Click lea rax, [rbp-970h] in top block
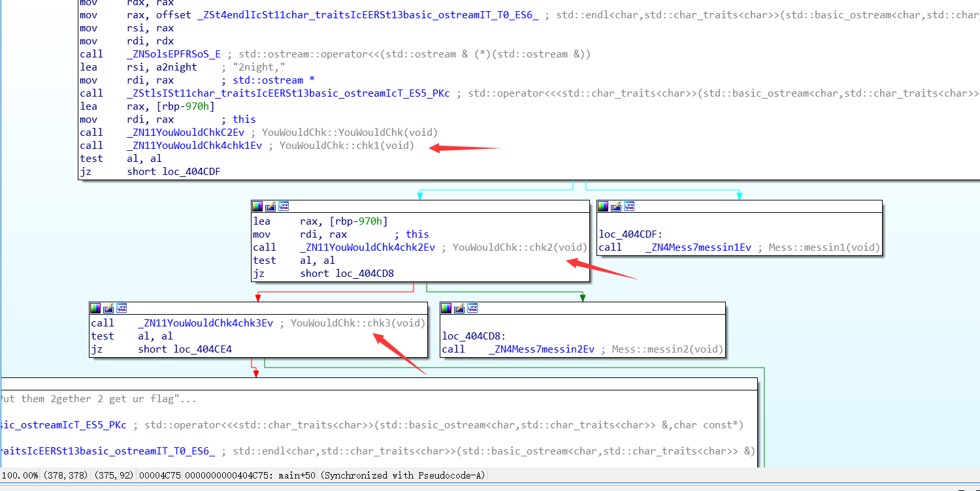The image size is (980, 491). 147,106
